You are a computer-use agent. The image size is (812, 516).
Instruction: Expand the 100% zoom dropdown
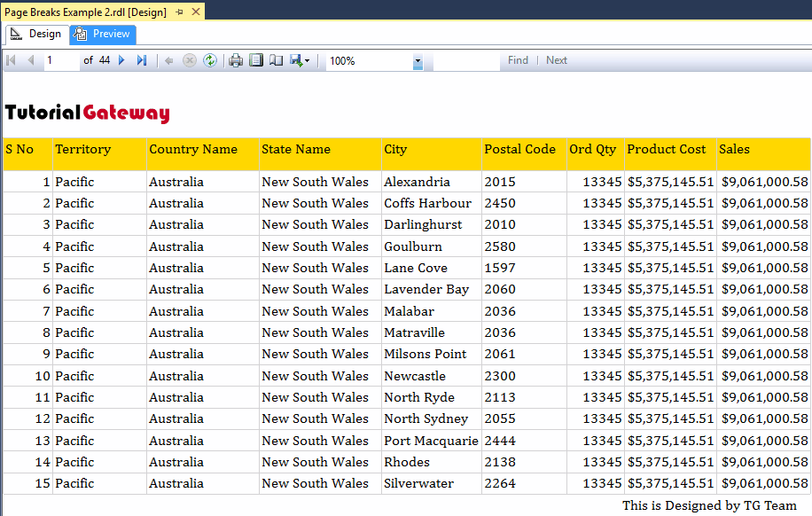coord(418,61)
